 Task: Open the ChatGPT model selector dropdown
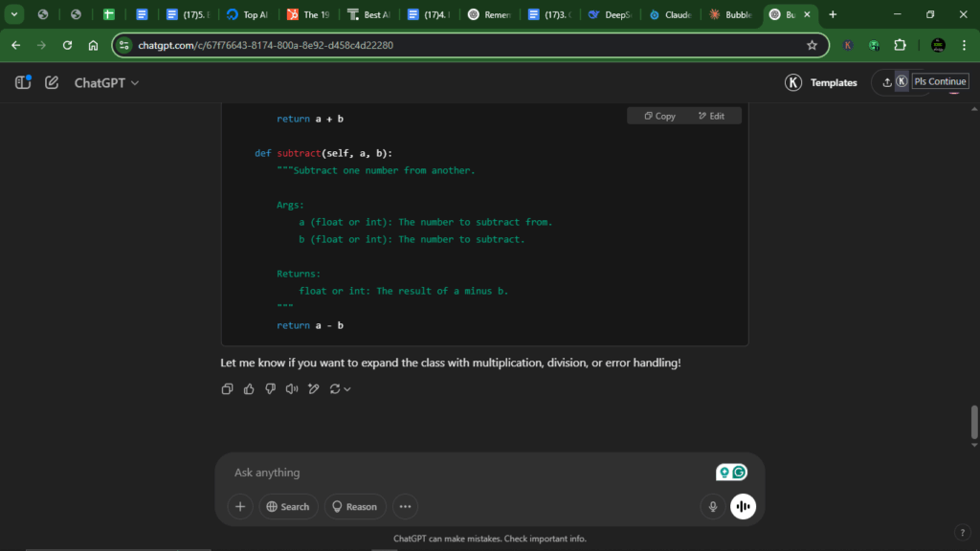pos(106,82)
